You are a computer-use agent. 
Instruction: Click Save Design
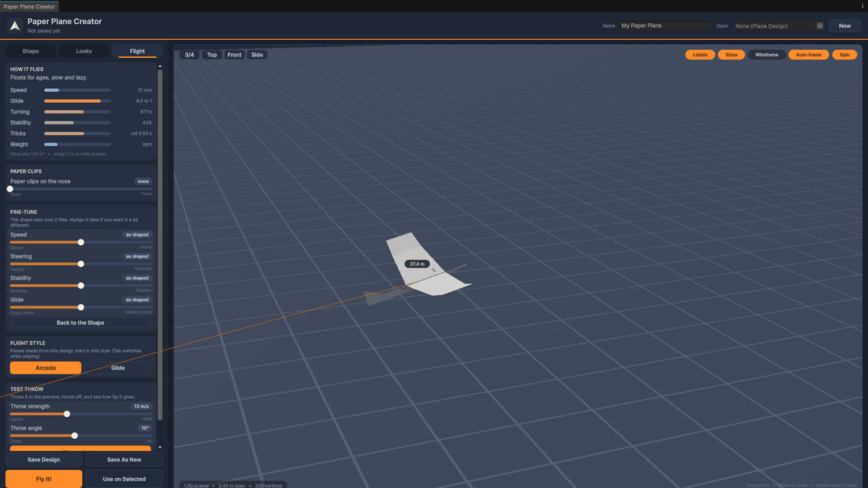click(x=44, y=460)
